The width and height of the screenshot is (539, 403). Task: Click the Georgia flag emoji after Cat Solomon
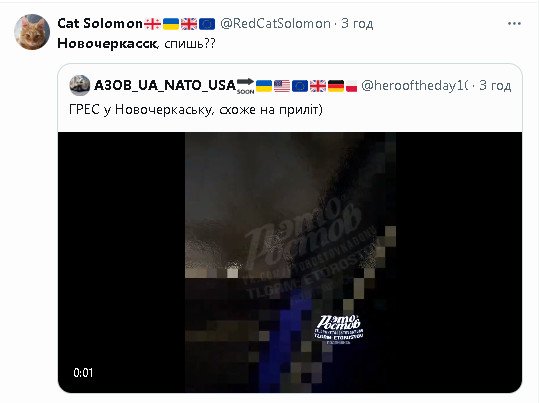152,24
